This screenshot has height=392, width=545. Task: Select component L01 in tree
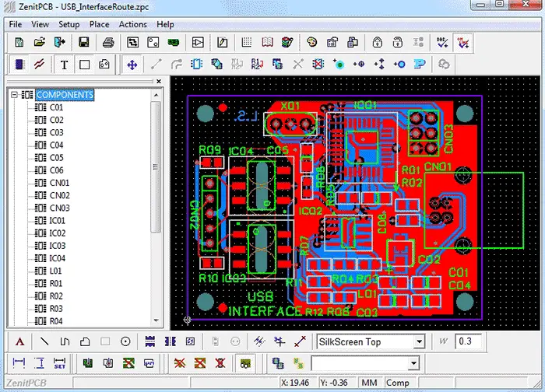click(x=55, y=271)
